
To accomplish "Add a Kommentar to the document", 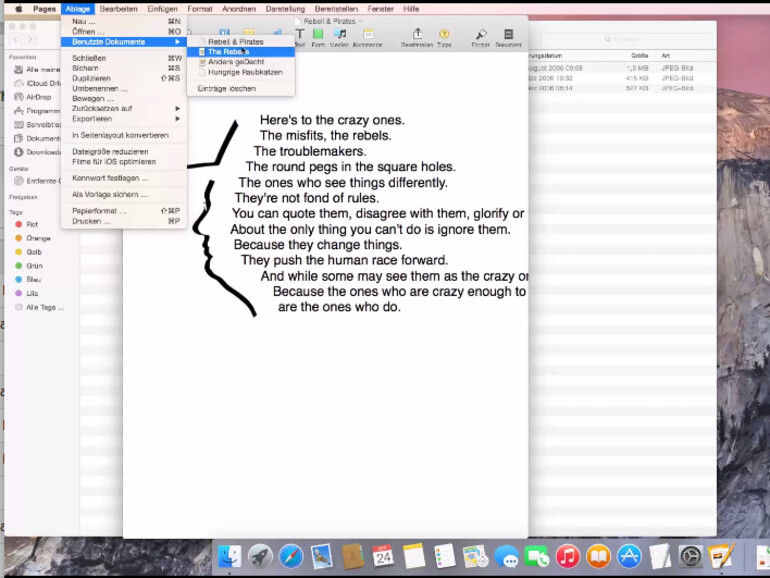I will pyautogui.click(x=368, y=37).
